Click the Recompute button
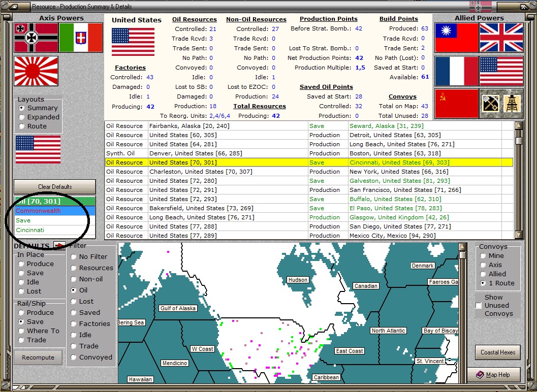The width and height of the screenshot is (537, 392). [38, 357]
